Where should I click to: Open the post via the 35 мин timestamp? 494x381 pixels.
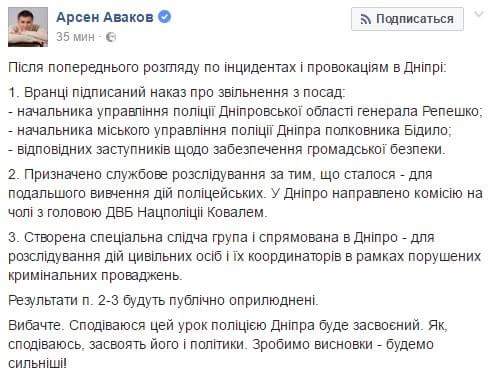(75, 37)
